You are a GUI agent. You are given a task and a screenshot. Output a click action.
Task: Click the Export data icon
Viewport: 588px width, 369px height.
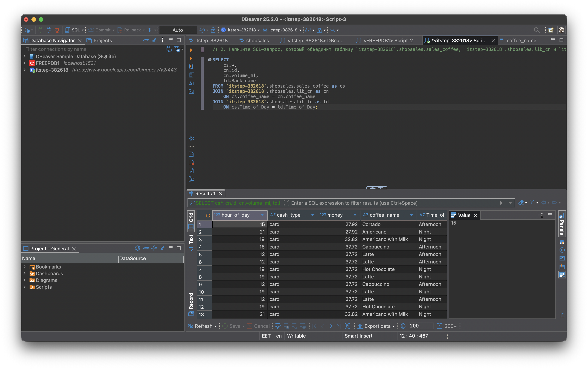tap(360, 326)
